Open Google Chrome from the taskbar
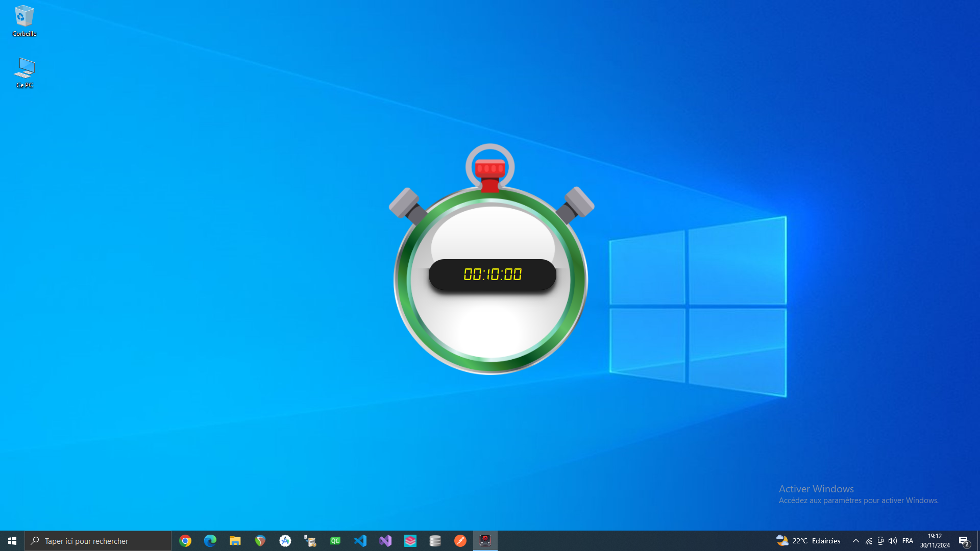This screenshot has width=980, height=551. point(185,541)
